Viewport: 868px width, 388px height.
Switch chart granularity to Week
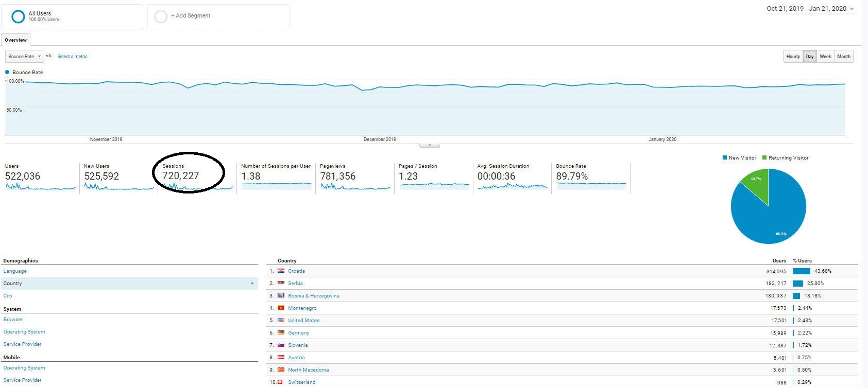[x=825, y=57]
